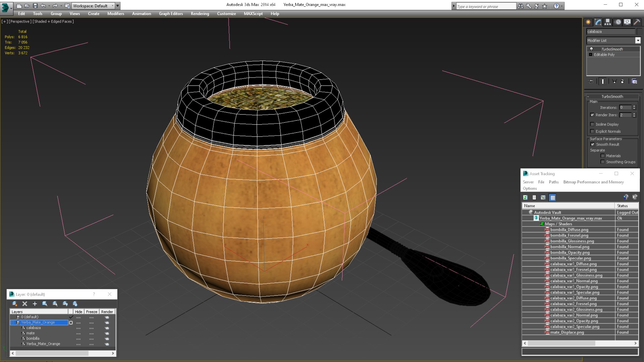Click the Save file icon in toolbar
Viewport: 644px width, 362px height.
(35, 6)
